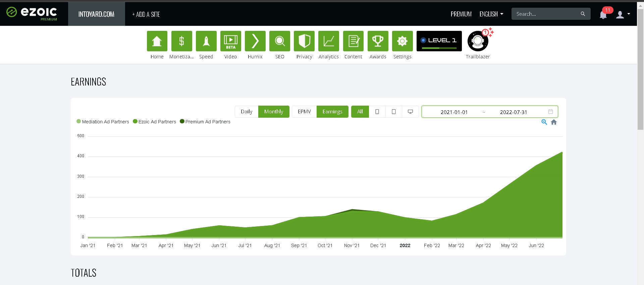The height and width of the screenshot is (285, 644).
Task: Toggle Ezoic Ad Partners legend series
Action: click(154, 122)
